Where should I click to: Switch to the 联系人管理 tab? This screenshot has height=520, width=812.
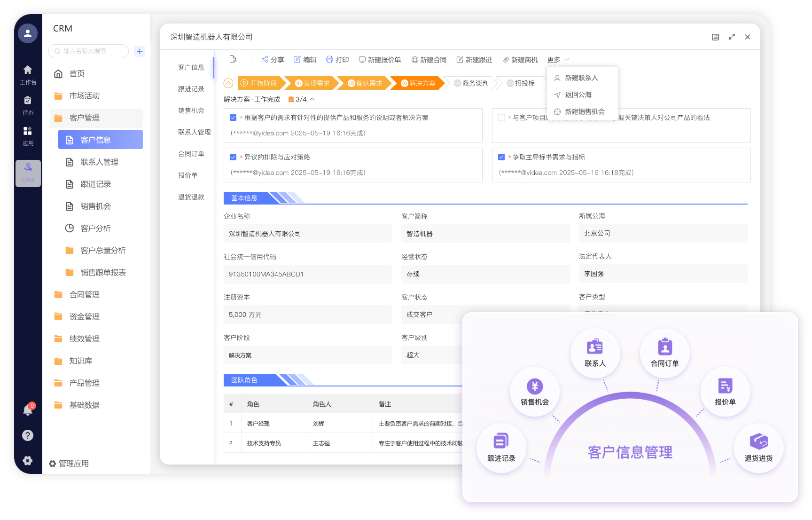194,132
